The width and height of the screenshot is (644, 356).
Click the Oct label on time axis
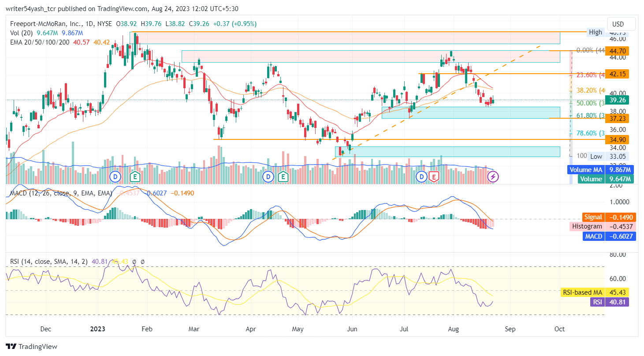coord(560,329)
